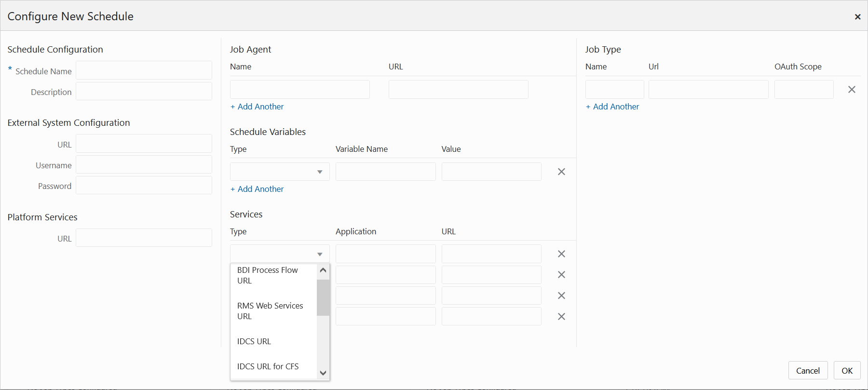
Task: Remove the third Services row
Action: pos(561,296)
